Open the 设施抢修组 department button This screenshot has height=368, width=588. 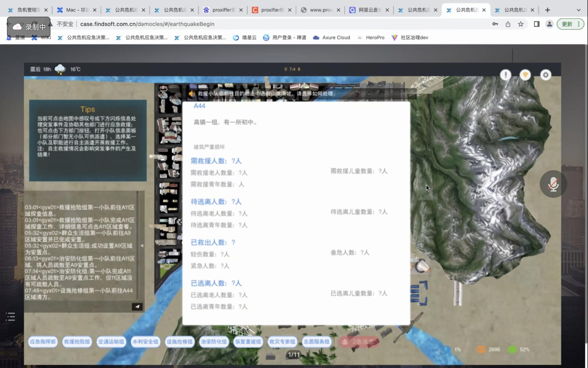tap(179, 342)
